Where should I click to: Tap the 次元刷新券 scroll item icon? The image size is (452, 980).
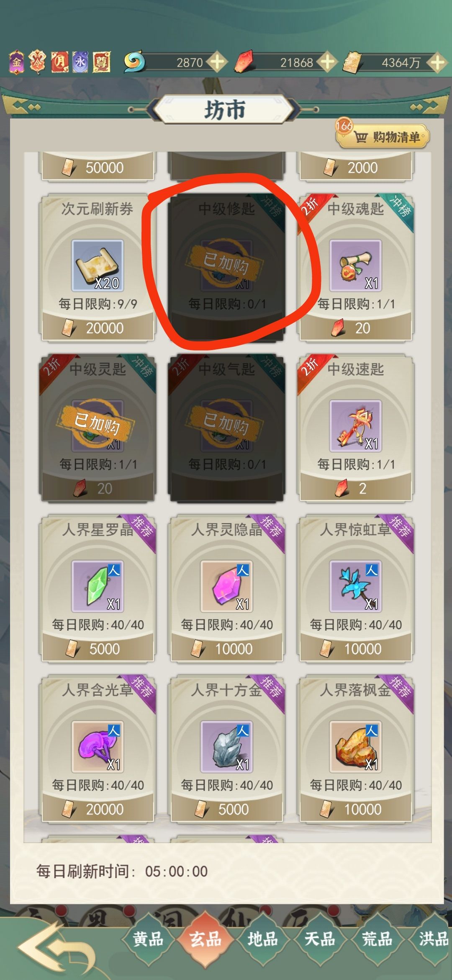coord(98,266)
